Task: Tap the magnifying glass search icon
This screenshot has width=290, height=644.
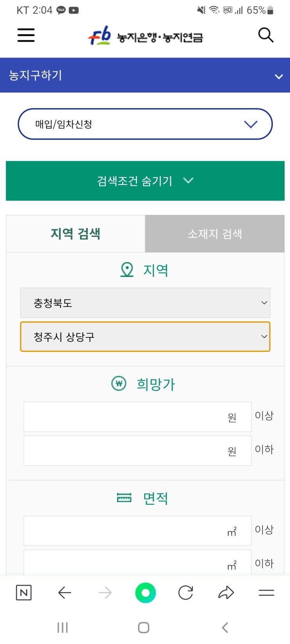Action: click(x=266, y=35)
